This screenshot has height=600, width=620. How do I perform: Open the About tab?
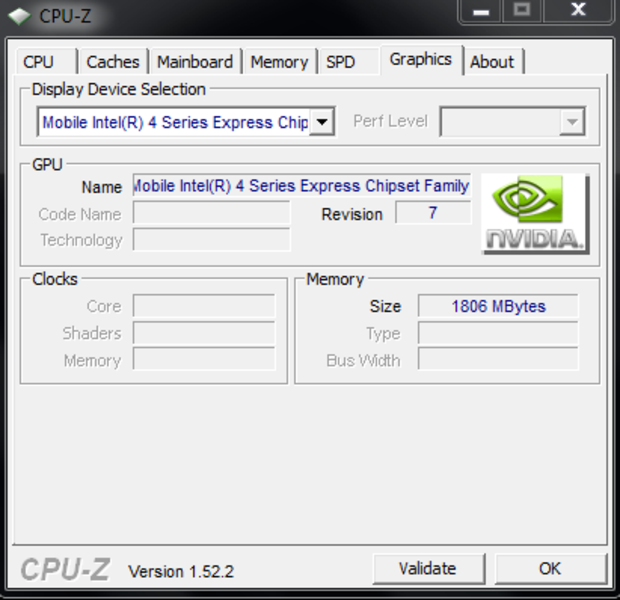point(493,62)
